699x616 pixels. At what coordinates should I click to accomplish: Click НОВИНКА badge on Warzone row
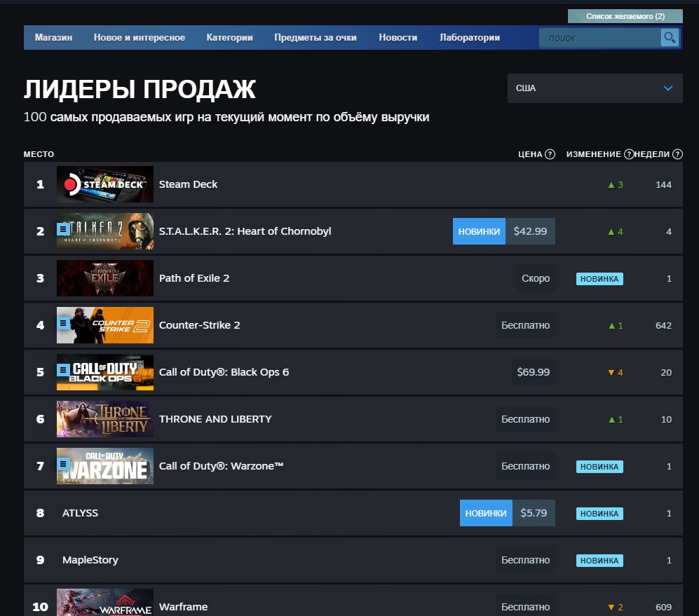(x=599, y=467)
